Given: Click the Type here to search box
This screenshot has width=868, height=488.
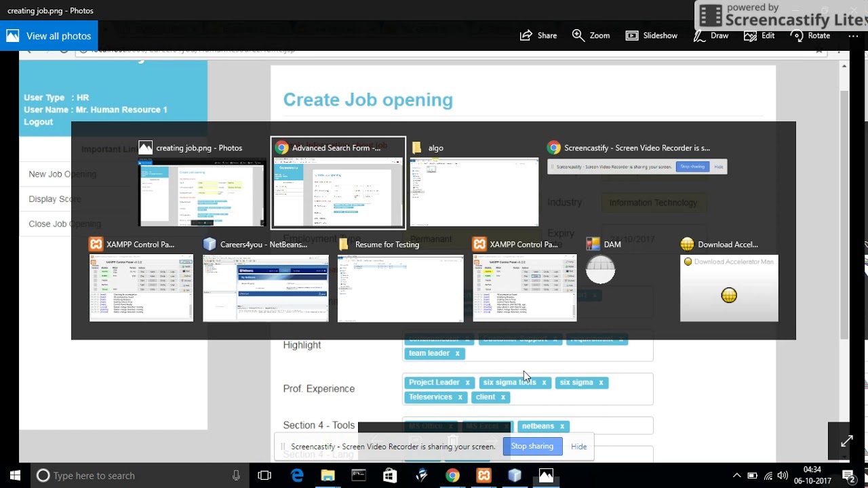Looking at the screenshot, I should tap(139, 475).
